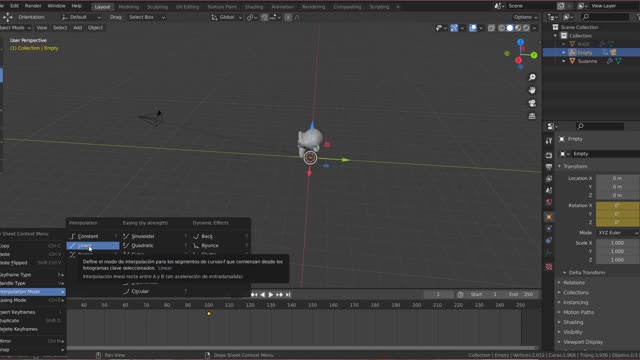Expand the Suzanne item in the outliner
640x360 pixels.
pos(564,61)
